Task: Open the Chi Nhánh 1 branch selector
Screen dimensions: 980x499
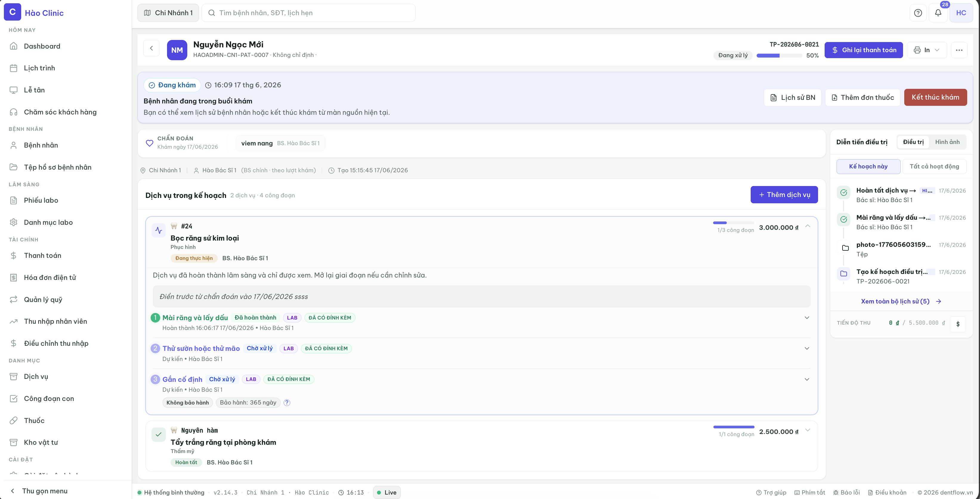Action: click(168, 13)
